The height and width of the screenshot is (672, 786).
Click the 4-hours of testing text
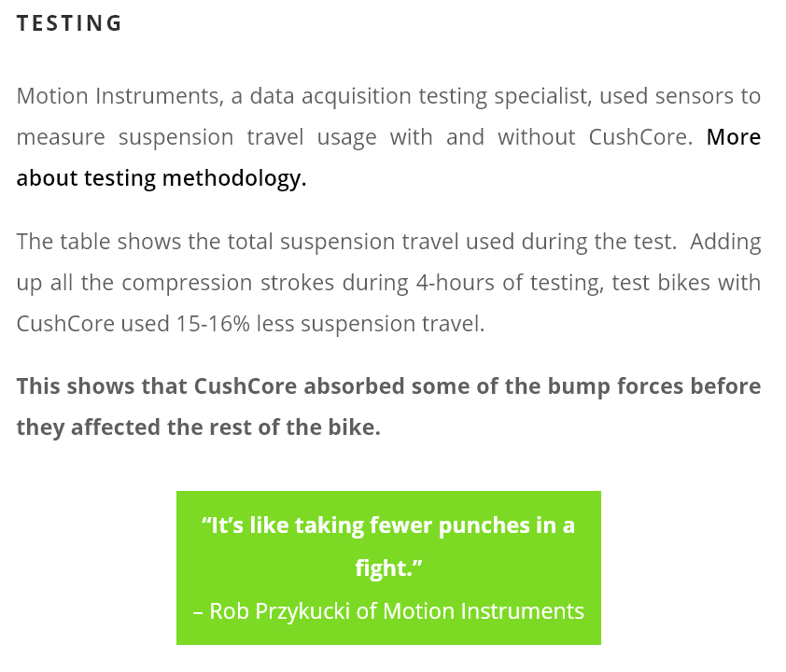tap(509, 283)
